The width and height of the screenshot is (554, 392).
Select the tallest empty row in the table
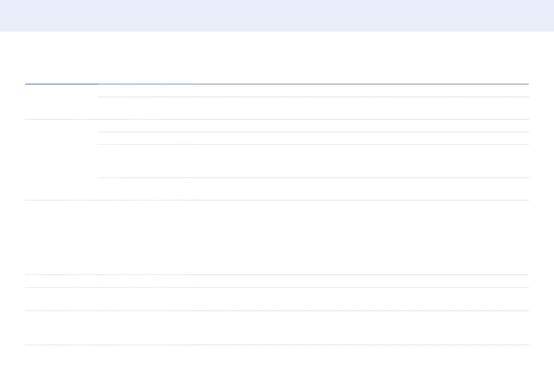pyautogui.click(x=277, y=237)
